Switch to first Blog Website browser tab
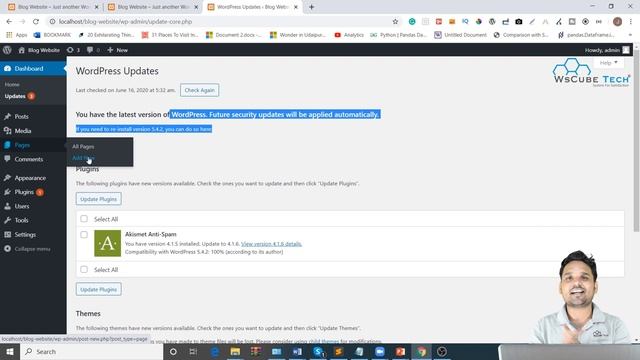640x360 pixels. pos(53,7)
